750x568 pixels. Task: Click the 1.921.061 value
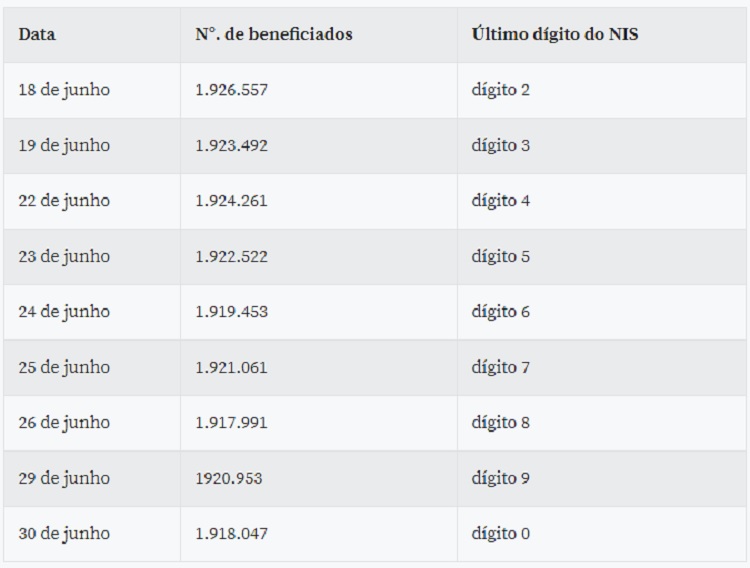[232, 368]
